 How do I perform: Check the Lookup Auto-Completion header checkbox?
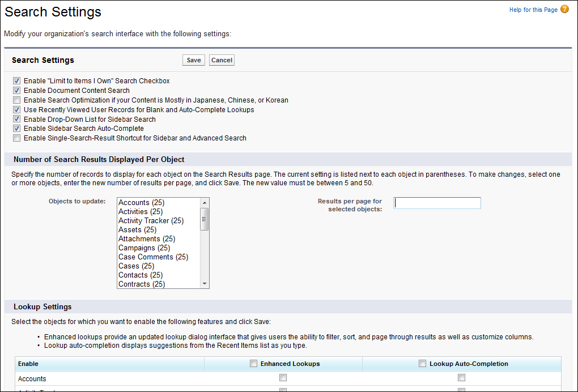pyautogui.click(x=422, y=364)
